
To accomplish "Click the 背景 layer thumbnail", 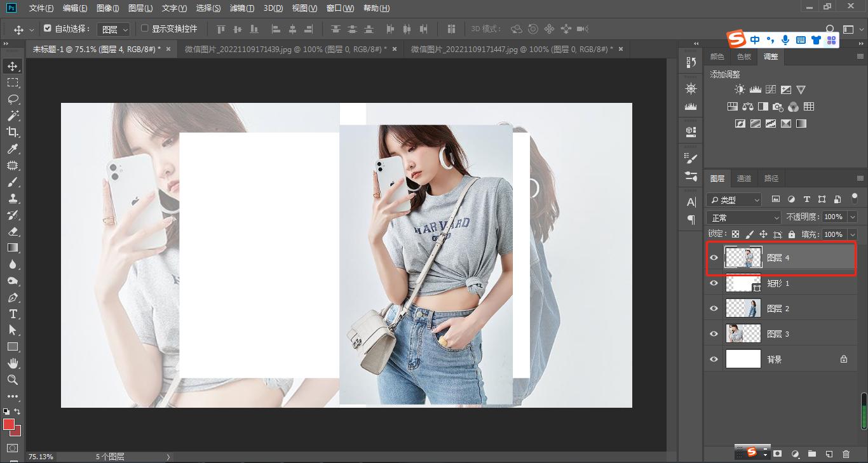I will pos(743,359).
